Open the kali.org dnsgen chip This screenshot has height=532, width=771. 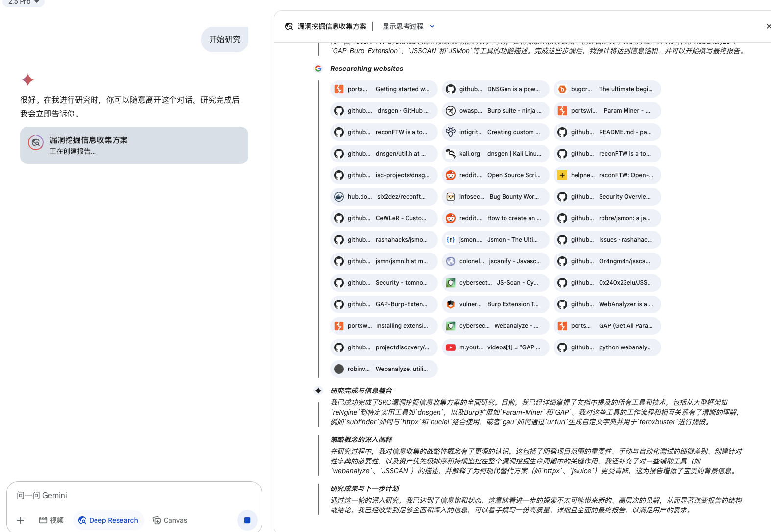[495, 154]
